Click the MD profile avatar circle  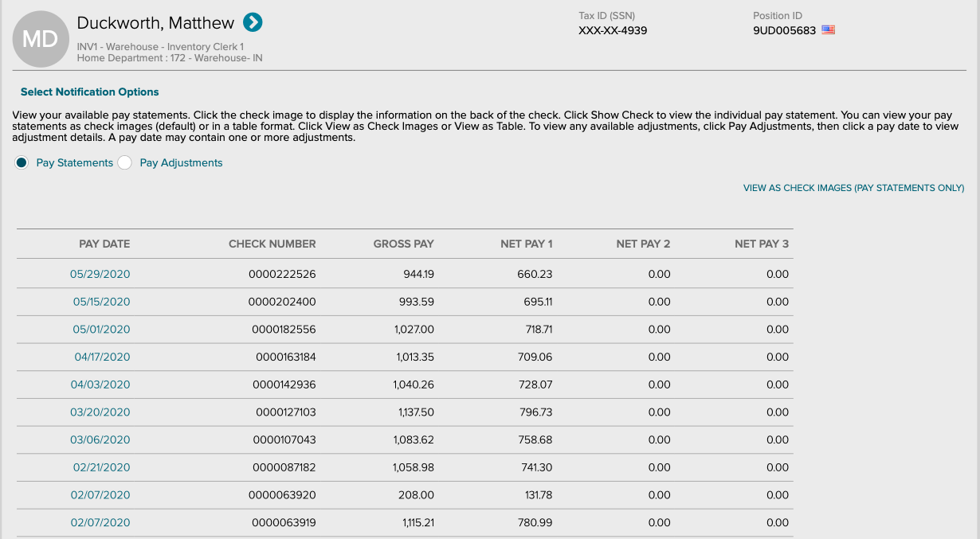pyautogui.click(x=40, y=39)
